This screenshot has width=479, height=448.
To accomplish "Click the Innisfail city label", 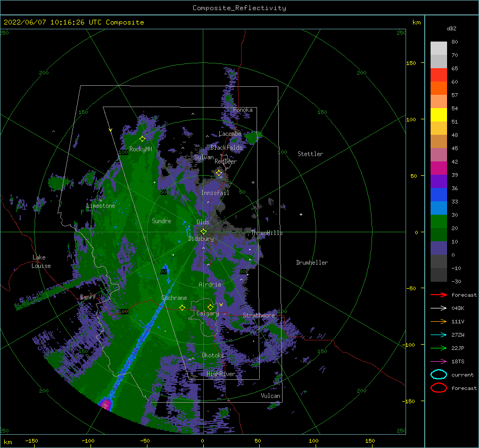I will click(215, 193).
